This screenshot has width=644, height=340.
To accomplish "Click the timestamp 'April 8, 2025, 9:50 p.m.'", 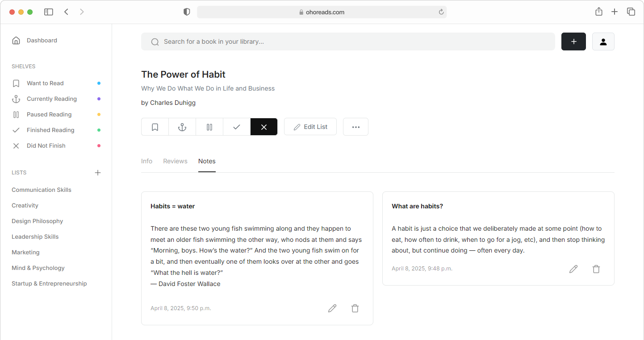I will pyautogui.click(x=181, y=308).
